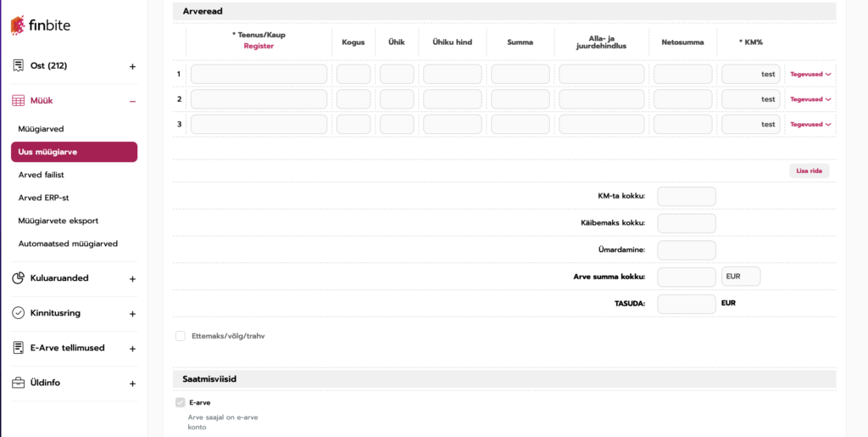
Task: Click the Üldinfo briefcase icon
Action: (18, 383)
